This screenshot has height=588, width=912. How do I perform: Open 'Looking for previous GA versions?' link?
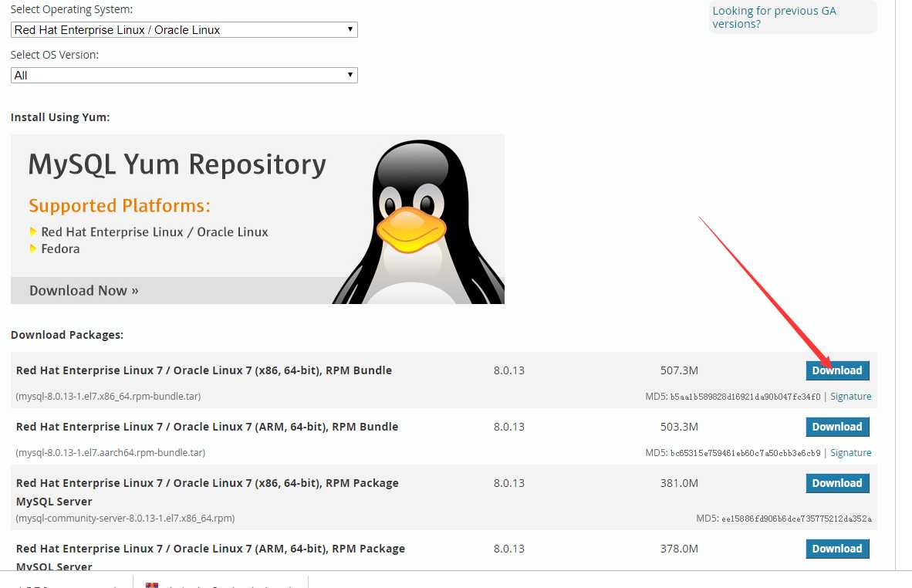pos(774,18)
